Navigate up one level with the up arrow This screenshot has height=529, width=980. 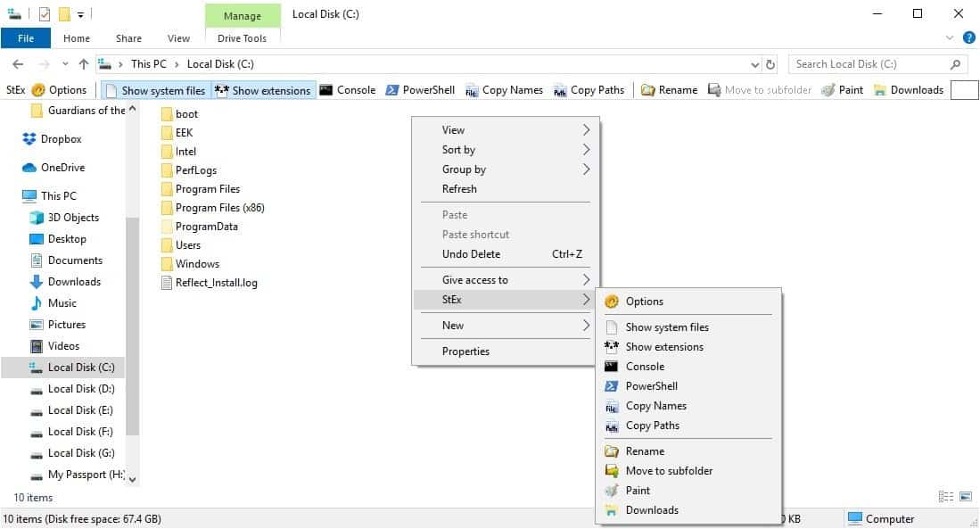pyautogui.click(x=83, y=63)
